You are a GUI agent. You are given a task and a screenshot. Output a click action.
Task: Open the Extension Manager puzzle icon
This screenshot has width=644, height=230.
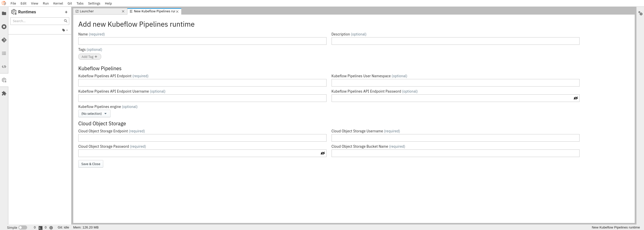coord(4,93)
